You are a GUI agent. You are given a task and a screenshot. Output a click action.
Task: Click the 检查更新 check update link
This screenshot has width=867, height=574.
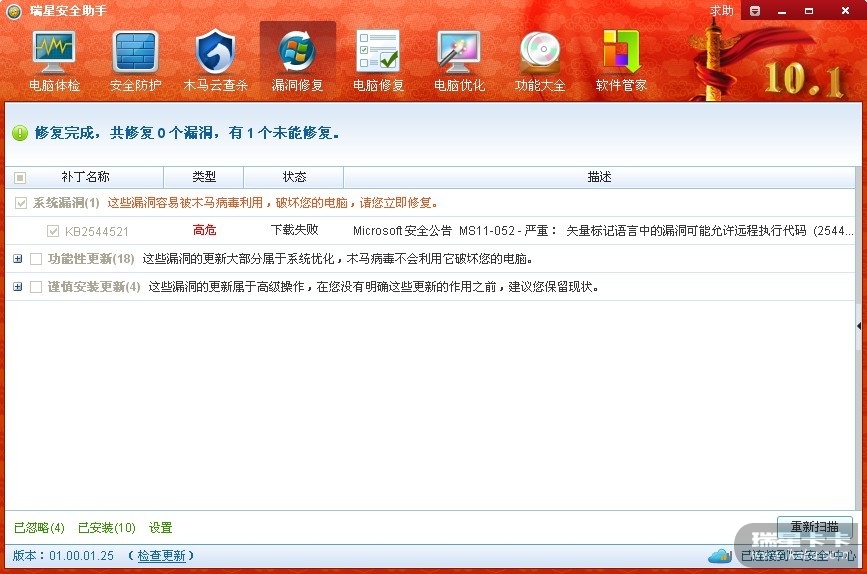161,555
